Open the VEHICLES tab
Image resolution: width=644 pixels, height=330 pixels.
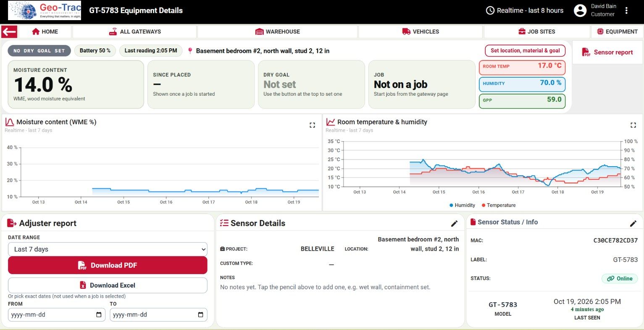(421, 31)
